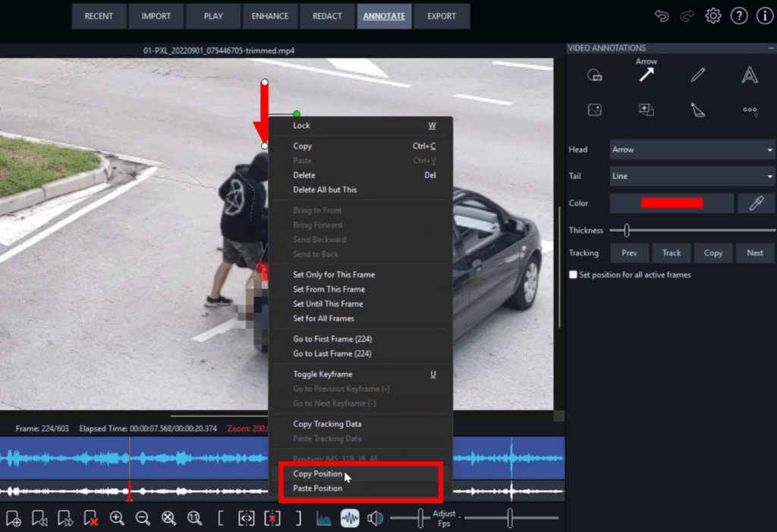Choose Copy Position in the context menu
This screenshot has height=532, width=777.
click(317, 474)
